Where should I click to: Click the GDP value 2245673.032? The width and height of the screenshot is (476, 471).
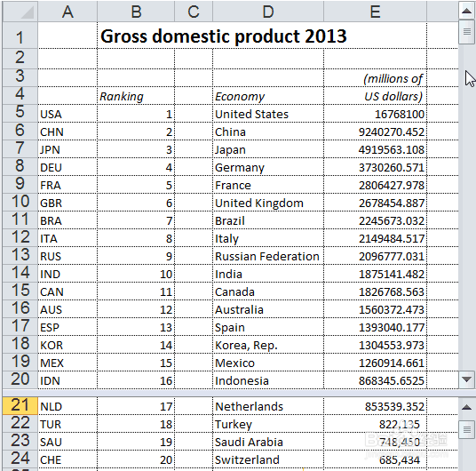(376, 220)
